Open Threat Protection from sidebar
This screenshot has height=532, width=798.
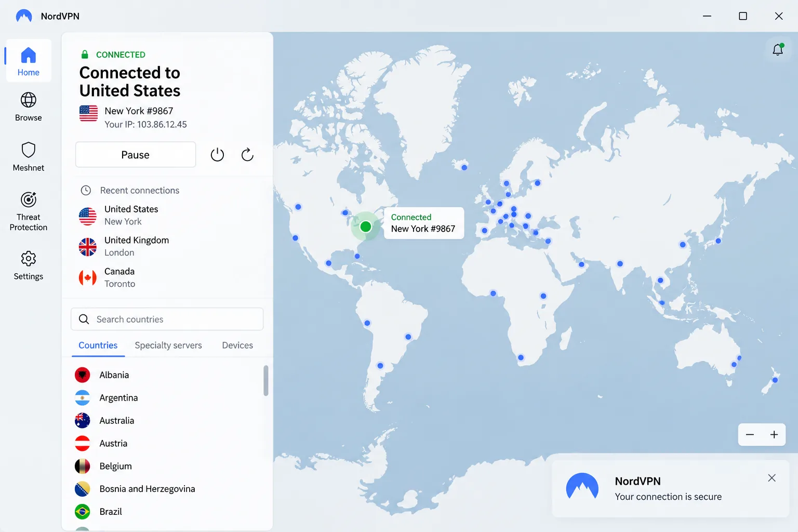point(29,211)
